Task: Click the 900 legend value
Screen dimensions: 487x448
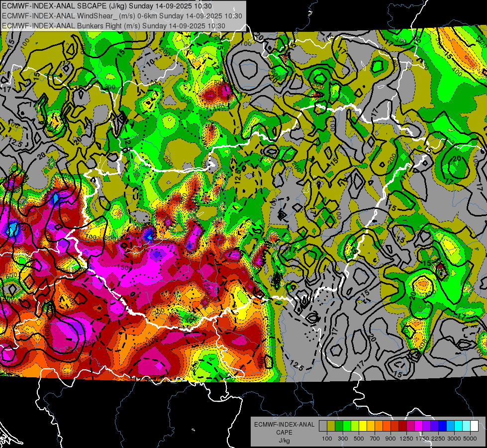Action: pos(390,439)
